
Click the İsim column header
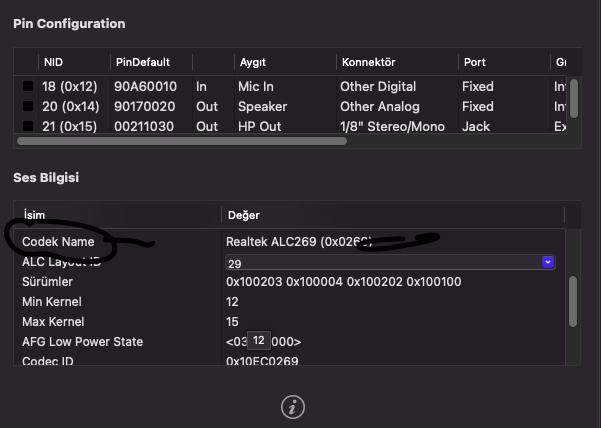(x=35, y=215)
